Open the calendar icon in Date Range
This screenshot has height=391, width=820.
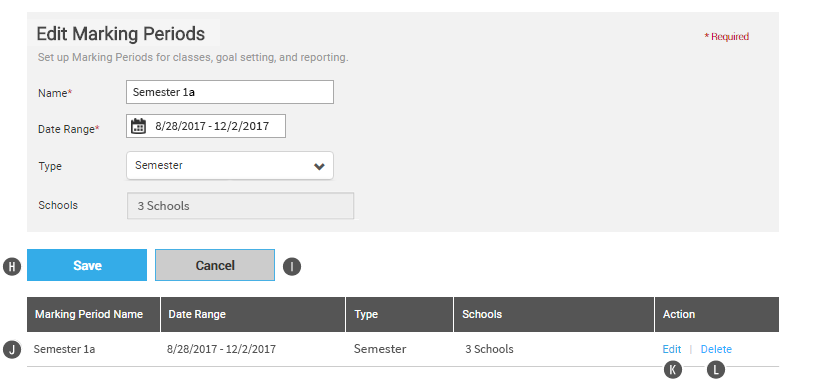[x=138, y=126]
